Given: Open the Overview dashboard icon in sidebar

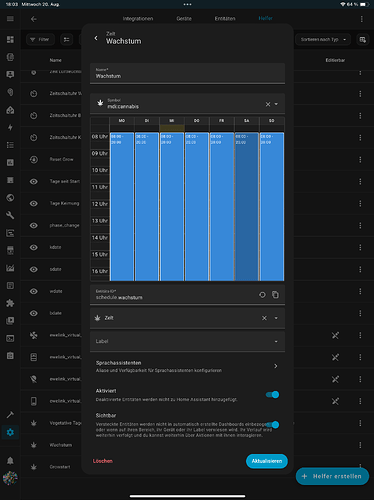Looking at the screenshot, I should pyautogui.click(x=10, y=39).
